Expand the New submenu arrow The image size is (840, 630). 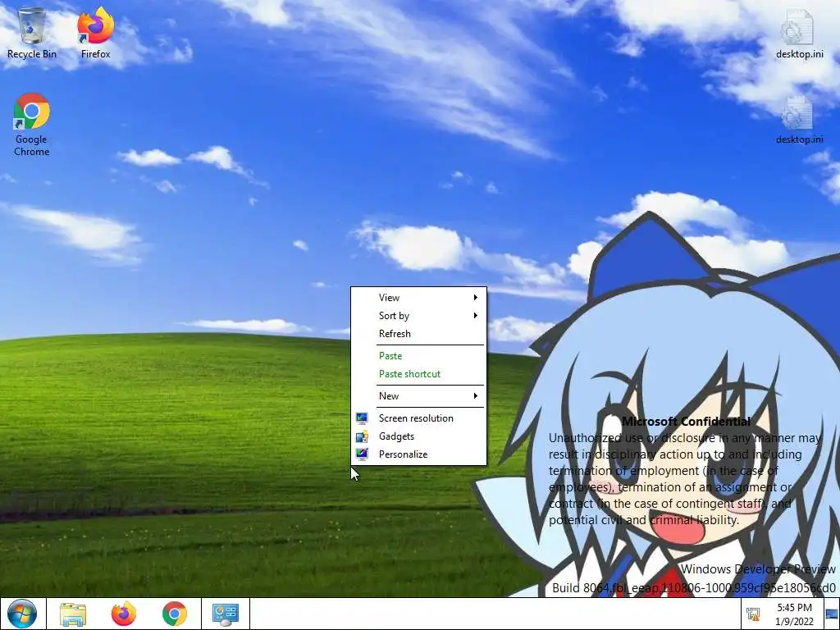pos(475,396)
